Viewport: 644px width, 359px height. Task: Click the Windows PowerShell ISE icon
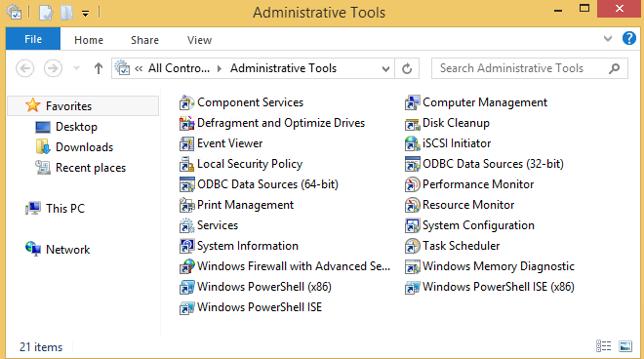coord(186,307)
